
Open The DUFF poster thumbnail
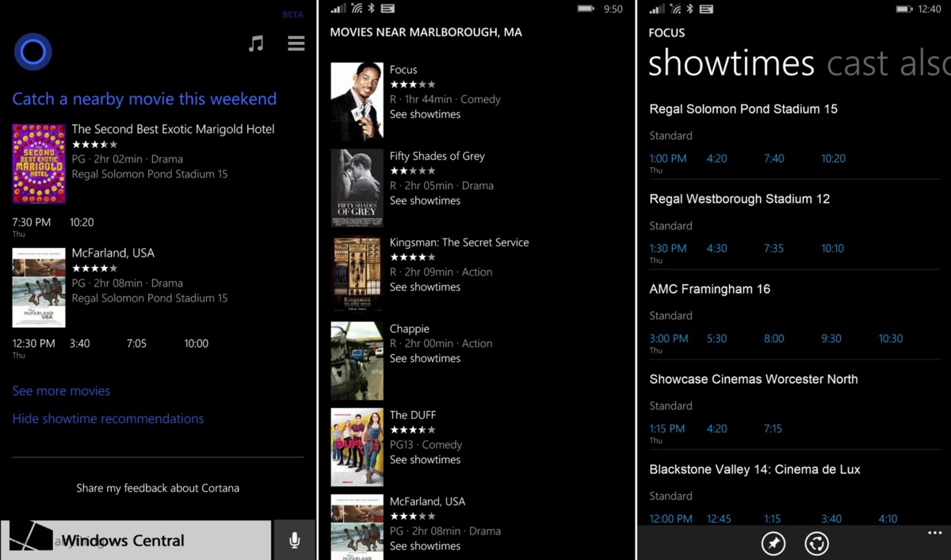coord(357,447)
